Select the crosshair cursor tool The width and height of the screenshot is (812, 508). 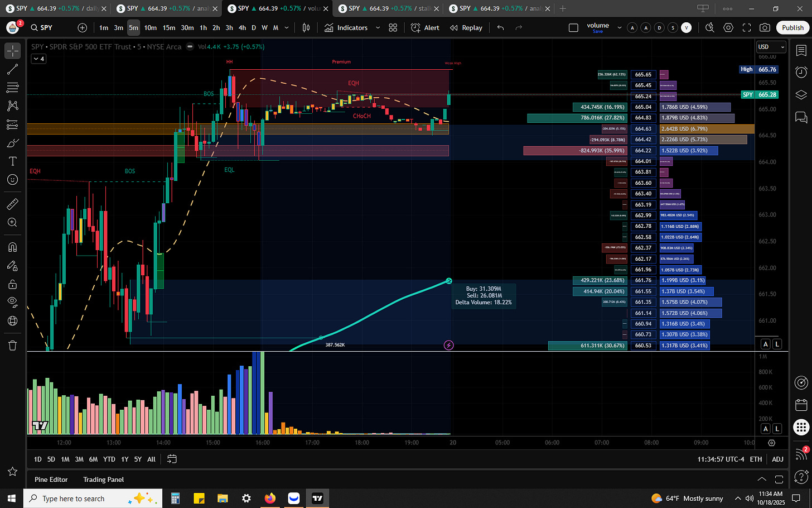(12, 51)
